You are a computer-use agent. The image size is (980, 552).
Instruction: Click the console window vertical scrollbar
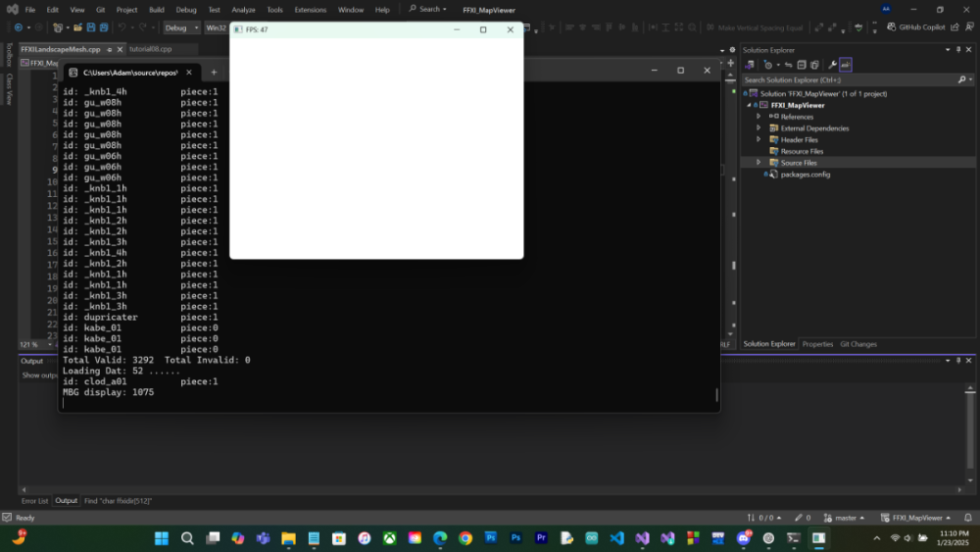(x=716, y=395)
